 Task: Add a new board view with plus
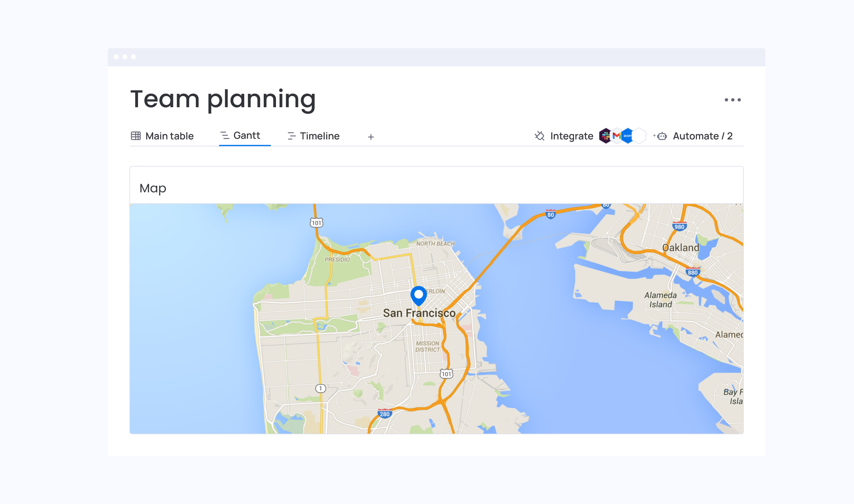(x=371, y=137)
